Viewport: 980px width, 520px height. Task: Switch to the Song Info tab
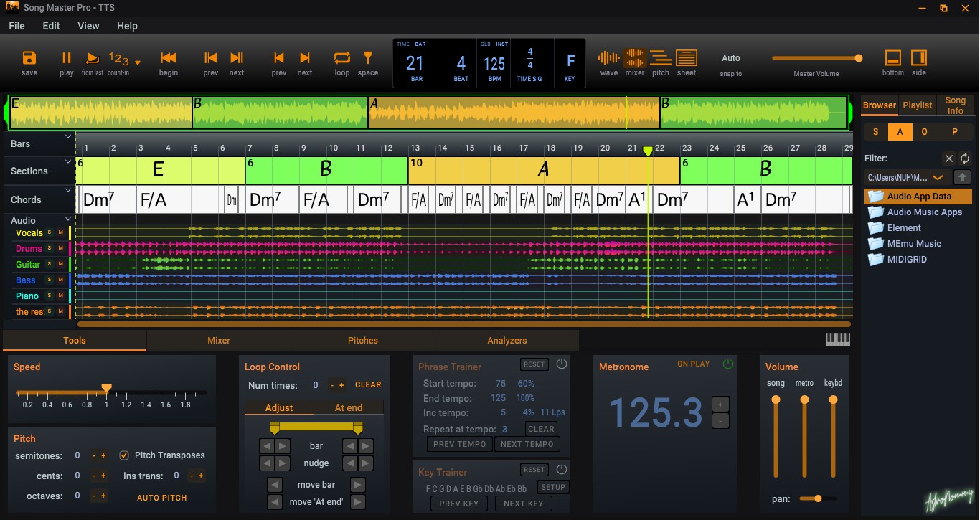[x=956, y=105]
